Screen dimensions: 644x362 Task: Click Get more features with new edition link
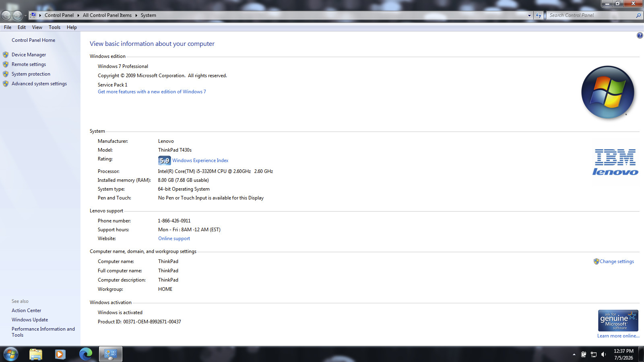pyautogui.click(x=152, y=92)
